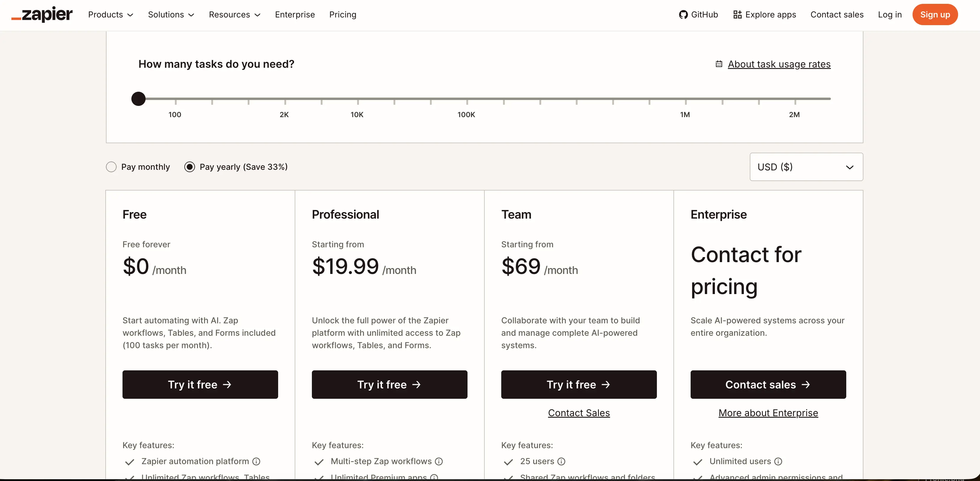Image resolution: width=980 pixels, height=481 pixels.
Task: Click Contact sales button in Enterprise plan
Action: [x=768, y=385]
